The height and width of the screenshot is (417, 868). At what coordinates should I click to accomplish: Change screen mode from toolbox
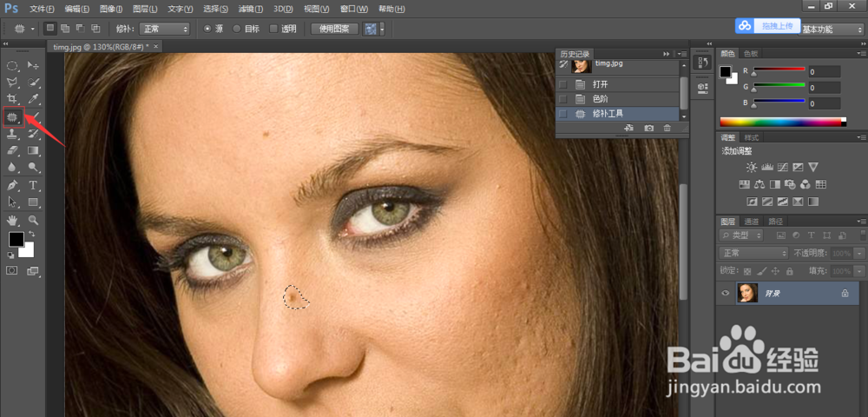click(33, 270)
